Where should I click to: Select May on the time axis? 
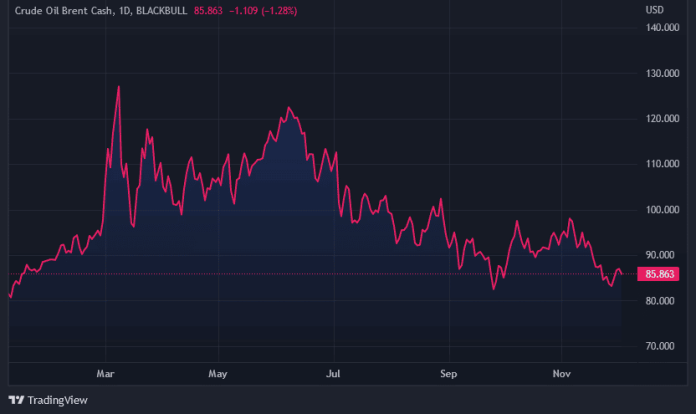click(x=219, y=374)
